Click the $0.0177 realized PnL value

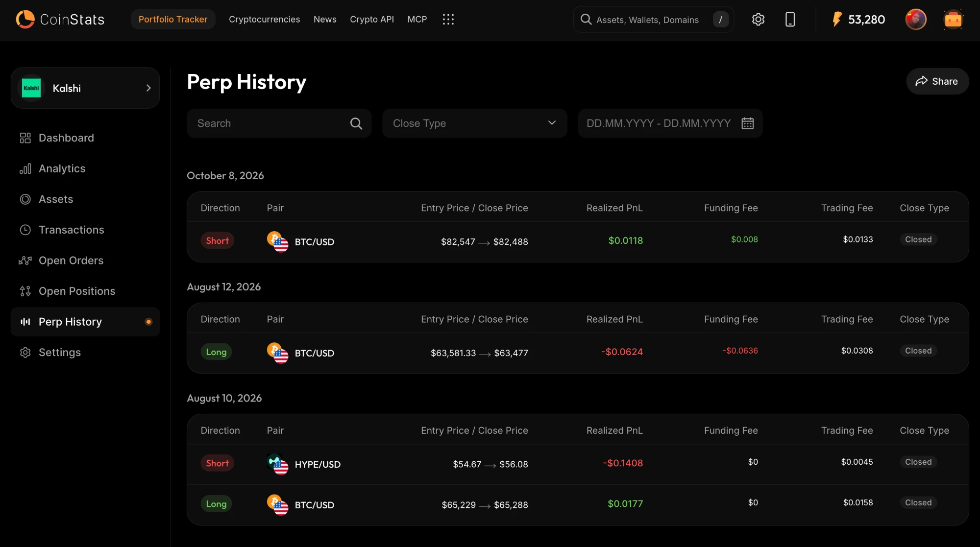[x=625, y=503]
